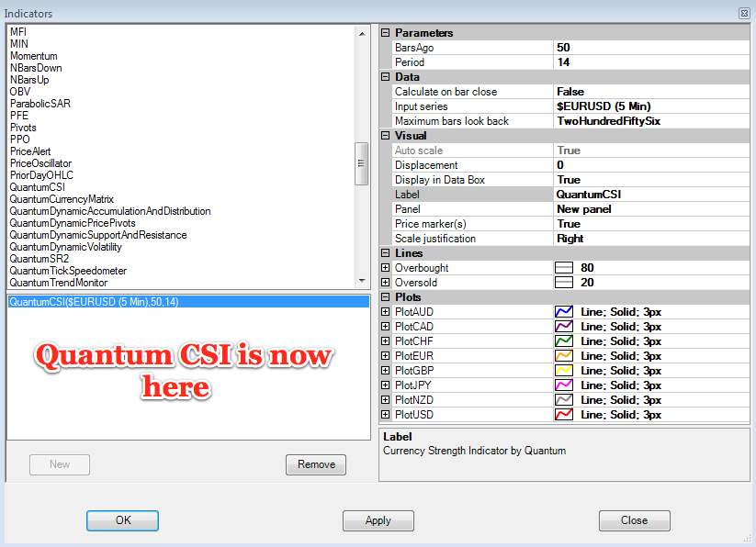The image size is (756, 547).
Task: Expand the PlotNZD plot settings
Action: coord(385,399)
